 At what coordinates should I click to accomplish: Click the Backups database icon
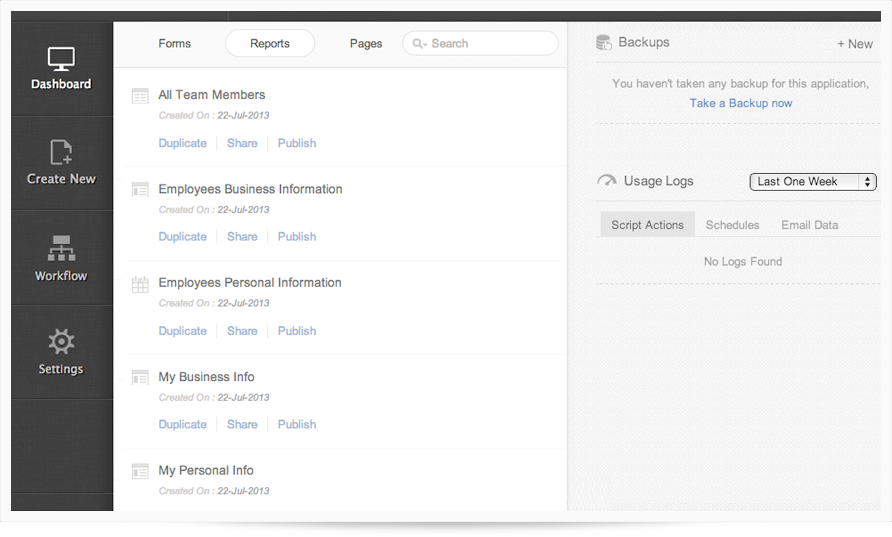point(604,42)
